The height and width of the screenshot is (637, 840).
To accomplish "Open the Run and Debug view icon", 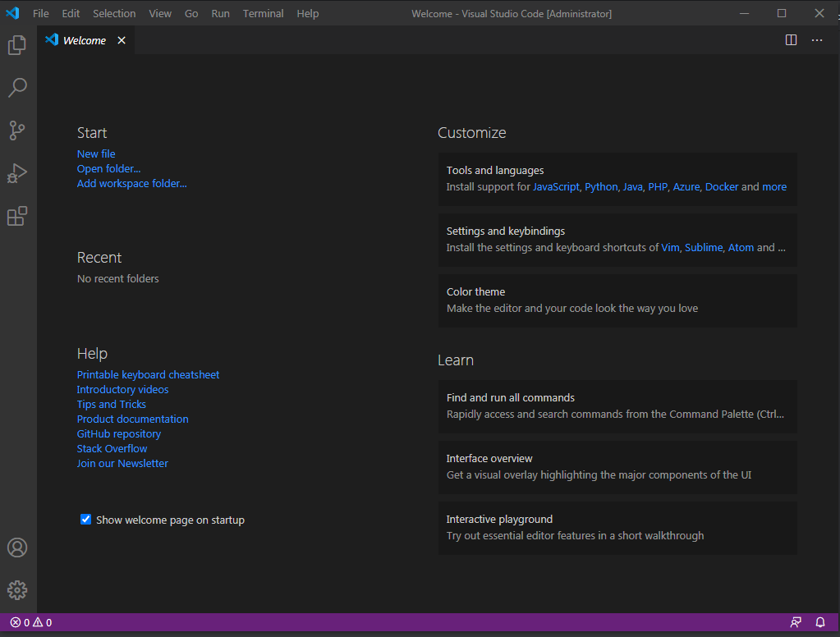I will pos(17,173).
